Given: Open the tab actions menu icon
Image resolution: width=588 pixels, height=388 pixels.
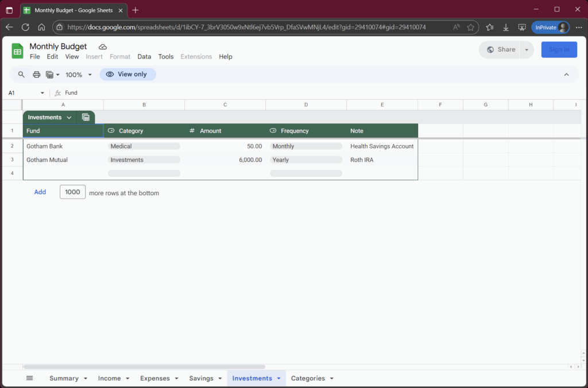Looking at the screenshot, I should 9,10.
